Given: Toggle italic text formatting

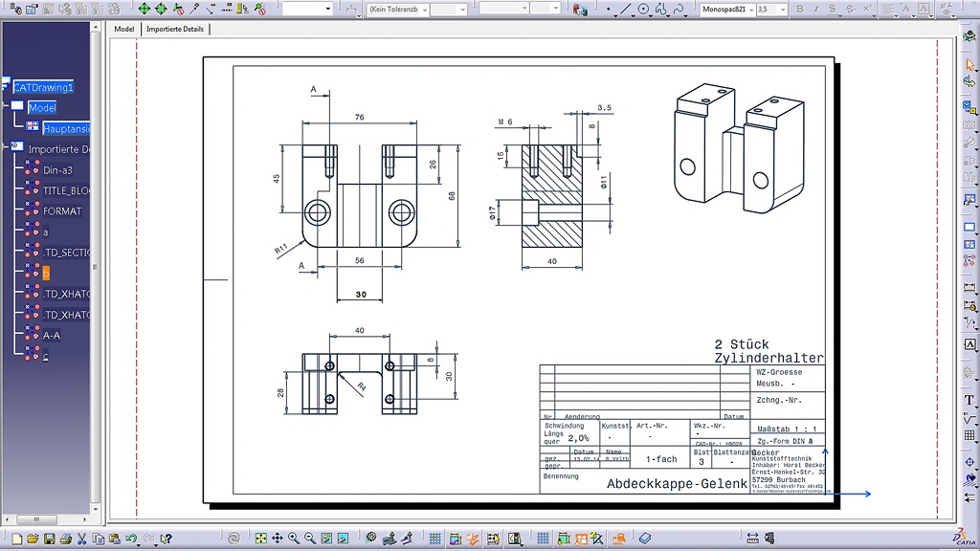Looking at the screenshot, I should point(818,10).
